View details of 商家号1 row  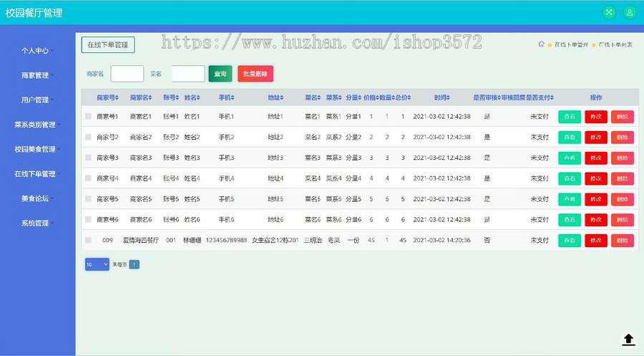(x=570, y=117)
